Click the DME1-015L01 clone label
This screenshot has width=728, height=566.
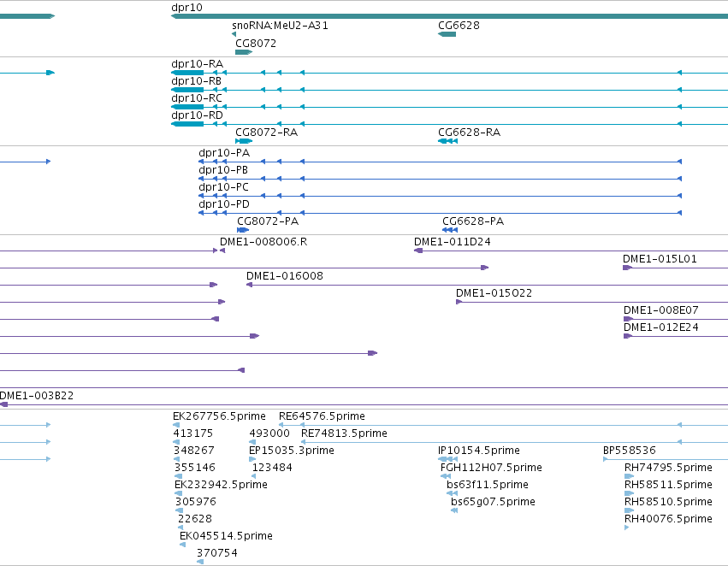click(660, 259)
